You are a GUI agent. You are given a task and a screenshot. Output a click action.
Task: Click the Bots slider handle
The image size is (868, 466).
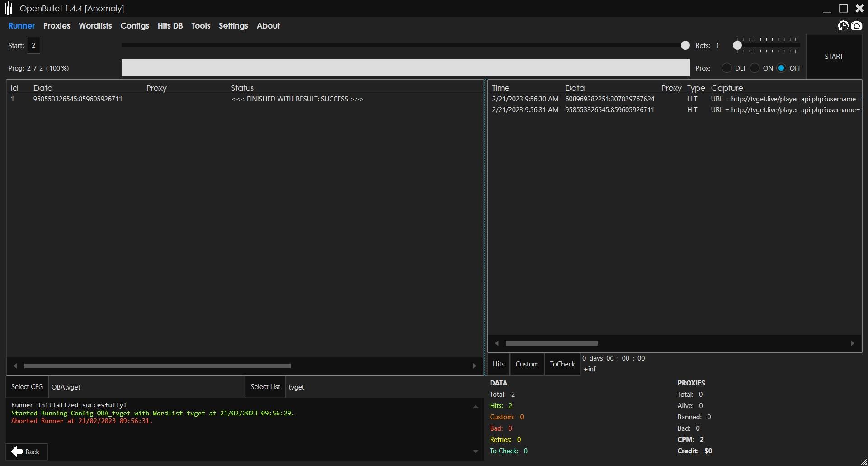point(737,45)
